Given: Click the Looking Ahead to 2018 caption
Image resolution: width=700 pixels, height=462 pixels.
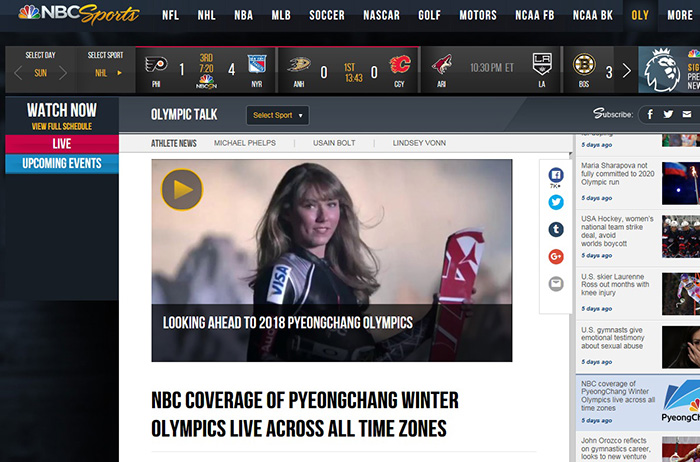Looking at the screenshot, I should [x=288, y=323].
